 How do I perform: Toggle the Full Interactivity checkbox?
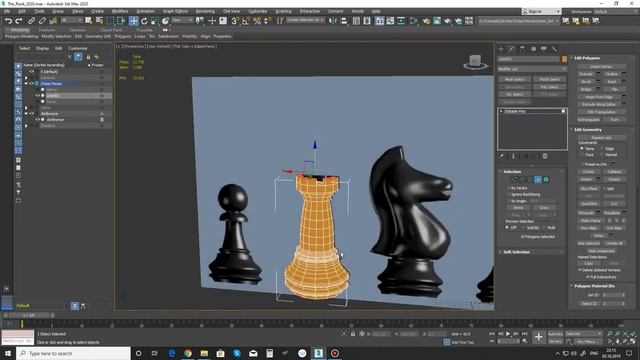coord(588,277)
